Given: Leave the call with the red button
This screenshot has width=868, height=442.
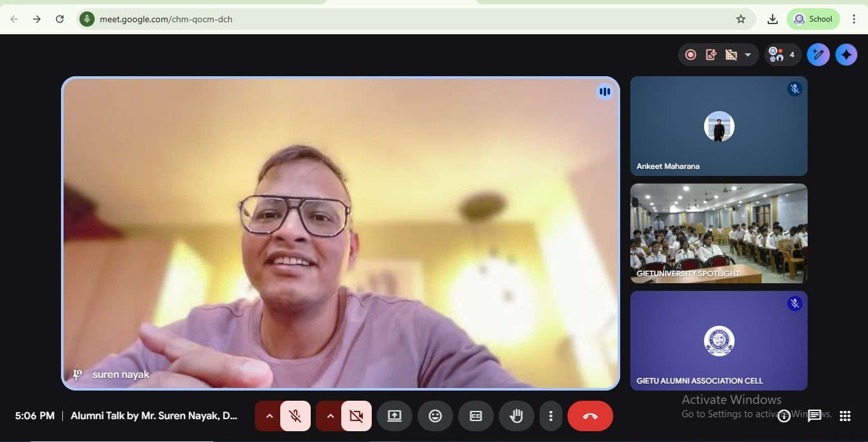Looking at the screenshot, I should (590, 416).
